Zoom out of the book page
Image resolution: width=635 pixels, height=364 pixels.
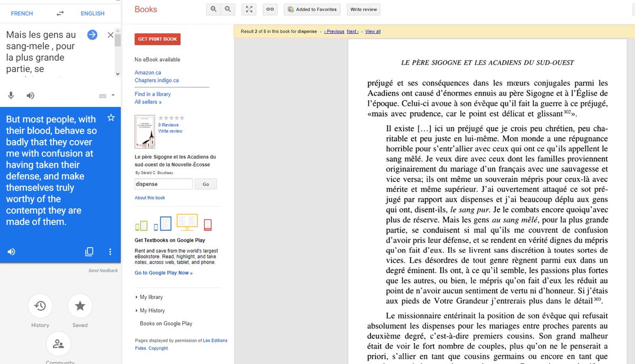(x=228, y=9)
